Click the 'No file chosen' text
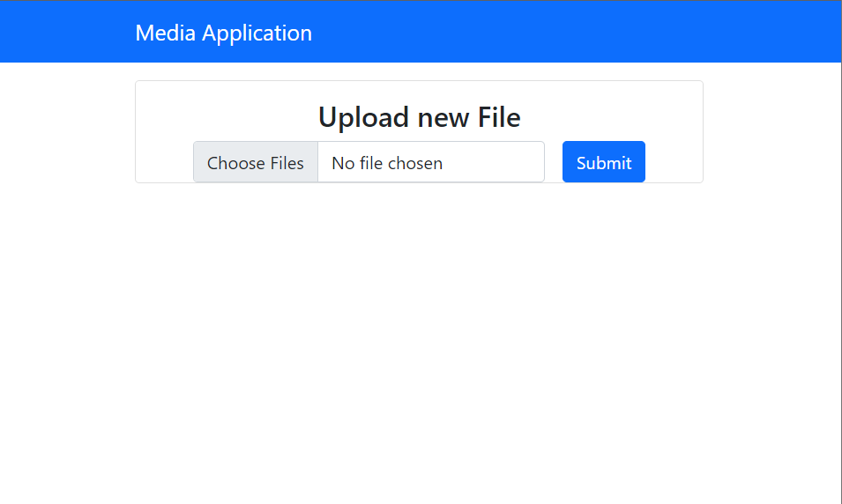842x504 pixels. pyautogui.click(x=387, y=163)
